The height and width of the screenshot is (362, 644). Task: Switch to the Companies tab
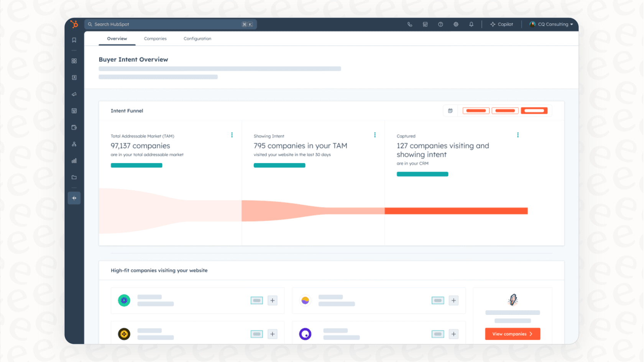(x=155, y=38)
